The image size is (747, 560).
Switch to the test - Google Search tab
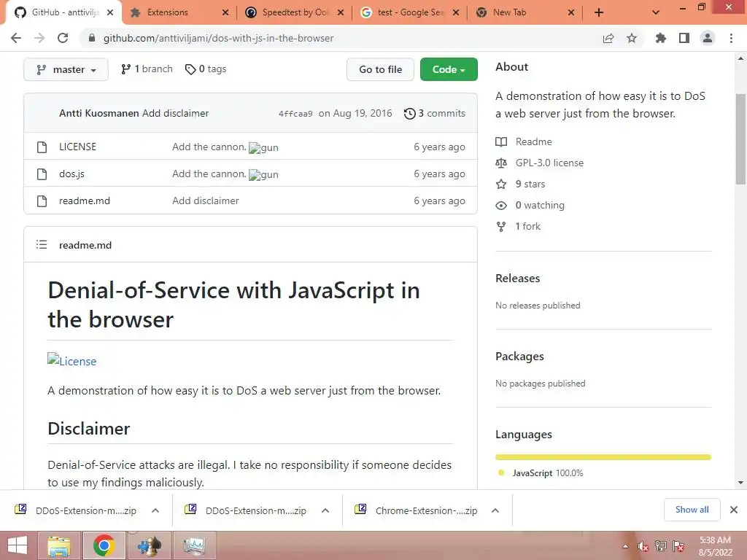pos(411,12)
